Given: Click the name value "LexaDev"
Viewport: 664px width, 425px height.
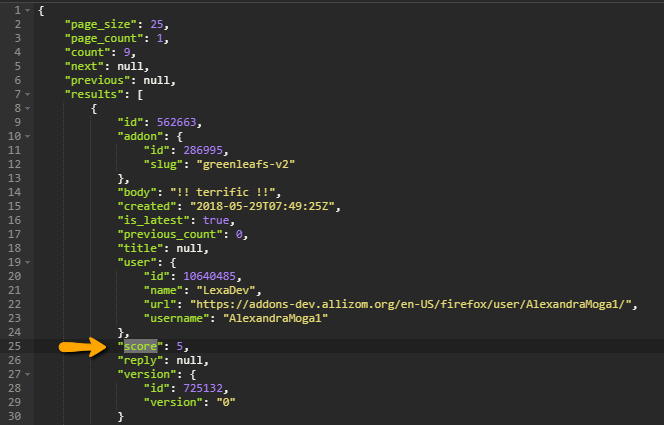Looking at the screenshot, I should [226, 290].
